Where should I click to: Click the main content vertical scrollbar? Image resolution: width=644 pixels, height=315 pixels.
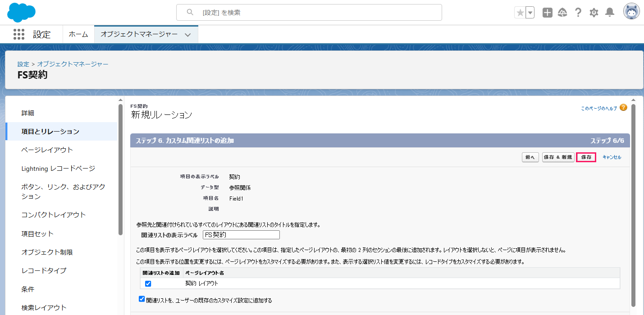[x=633, y=205]
